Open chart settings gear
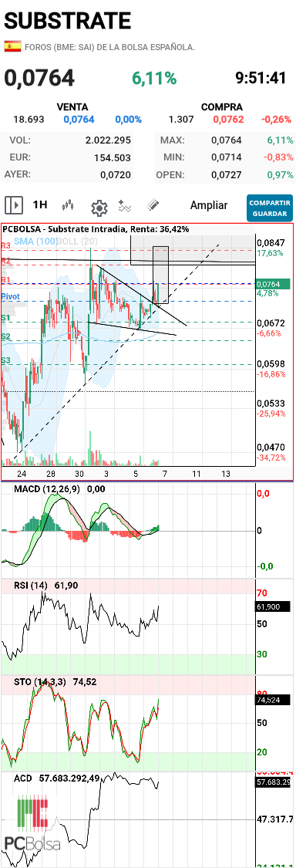Viewport: 296px width, 868px height. (x=99, y=208)
